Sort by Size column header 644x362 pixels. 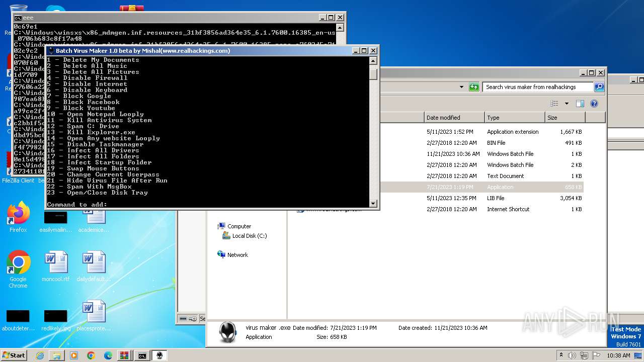tap(565, 118)
